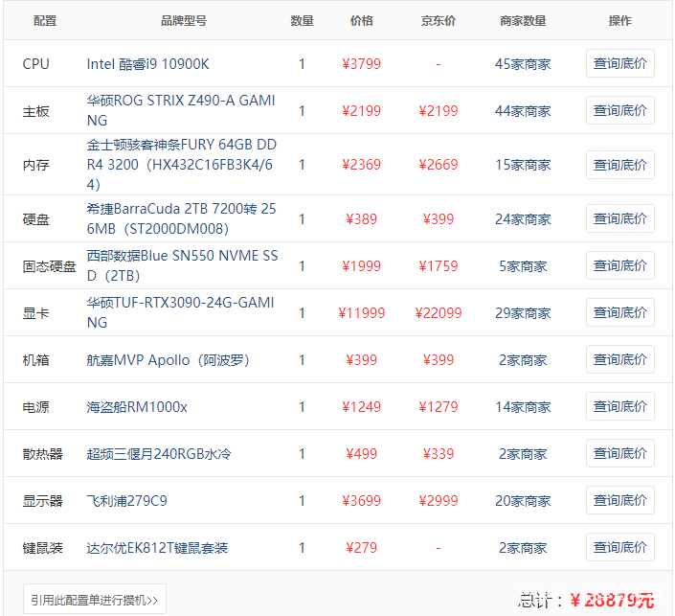Click 查询底价 button for 显示器 row

click(619, 500)
